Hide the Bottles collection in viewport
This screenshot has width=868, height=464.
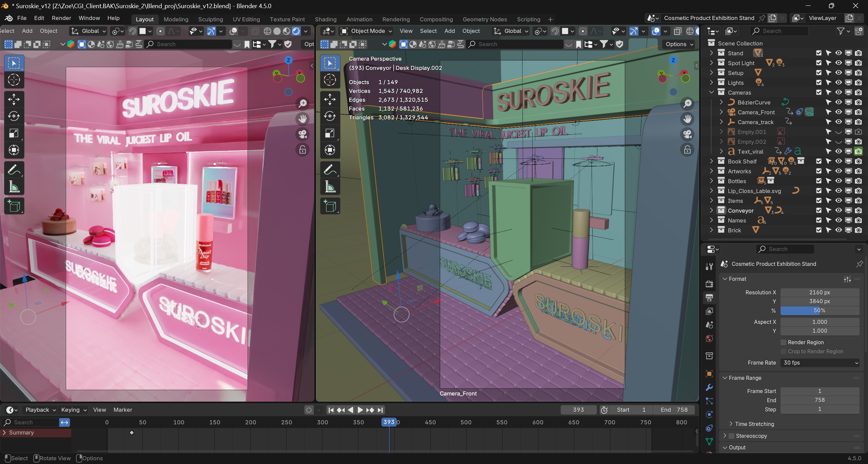[x=839, y=181]
